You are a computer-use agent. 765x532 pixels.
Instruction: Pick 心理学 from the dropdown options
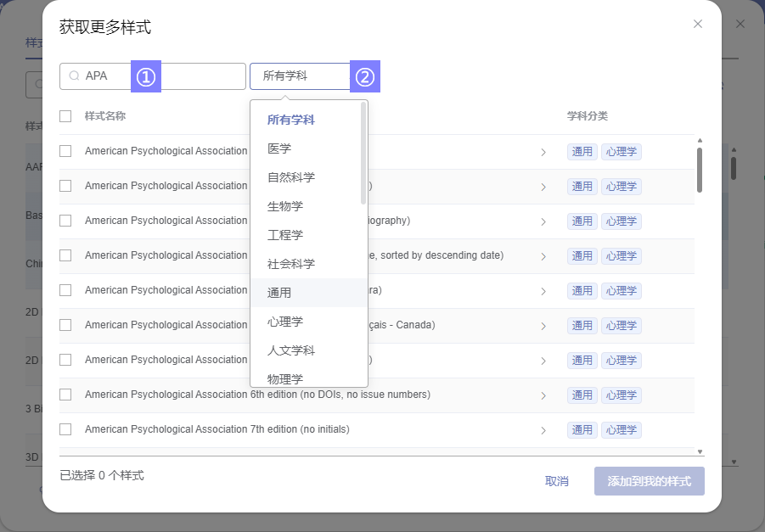pyautogui.click(x=285, y=322)
